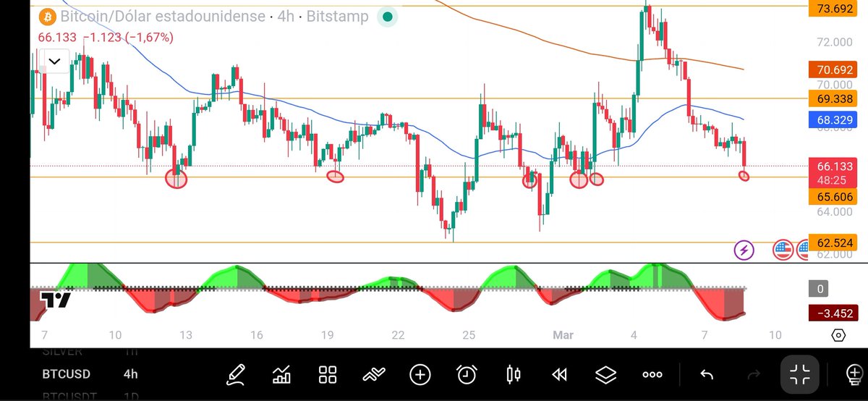Open the indicators chart icon

pos(281,374)
